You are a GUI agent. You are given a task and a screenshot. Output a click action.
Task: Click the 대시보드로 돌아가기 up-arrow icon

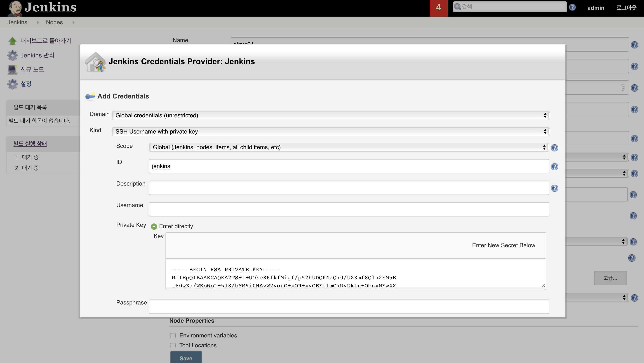click(x=12, y=41)
